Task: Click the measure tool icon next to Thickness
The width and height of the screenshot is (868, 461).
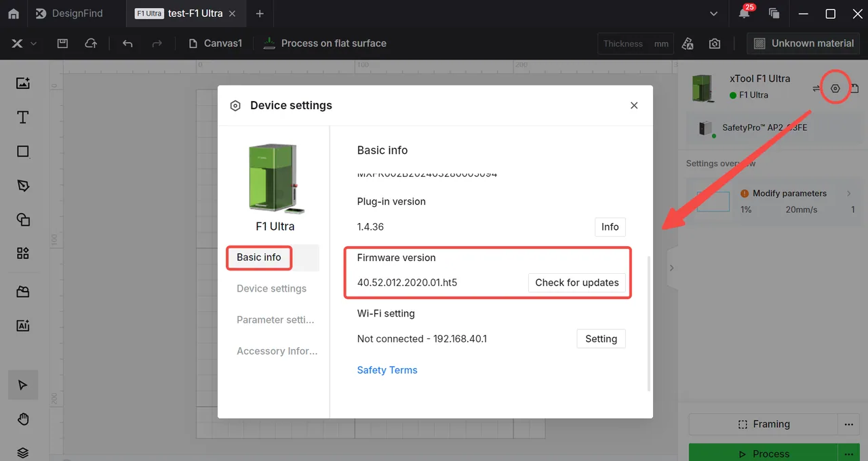Action: (x=688, y=43)
